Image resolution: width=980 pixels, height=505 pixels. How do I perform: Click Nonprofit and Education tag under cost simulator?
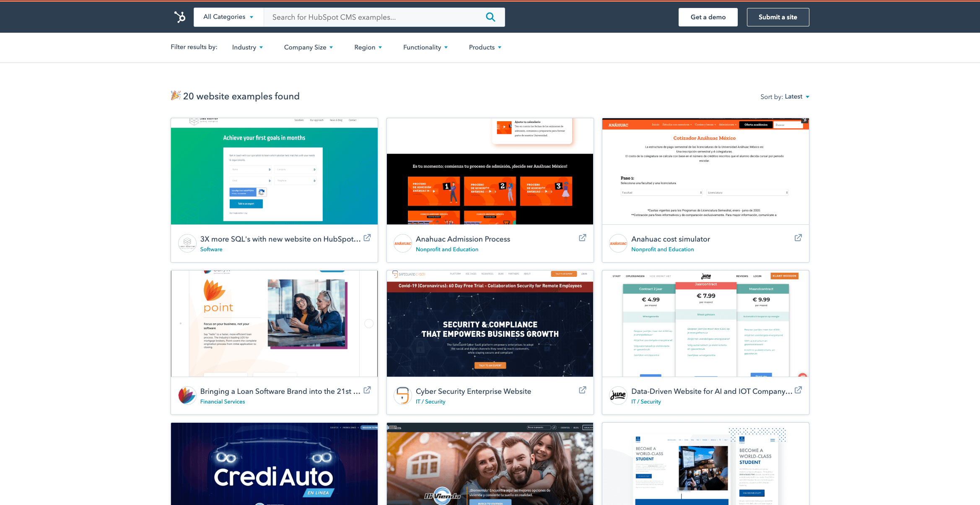click(x=662, y=249)
